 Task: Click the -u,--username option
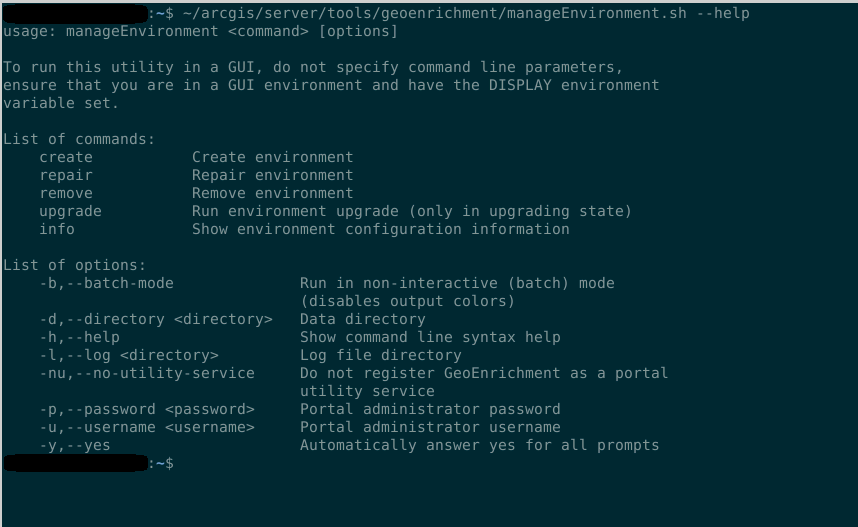pyautogui.click(x=146, y=427)
